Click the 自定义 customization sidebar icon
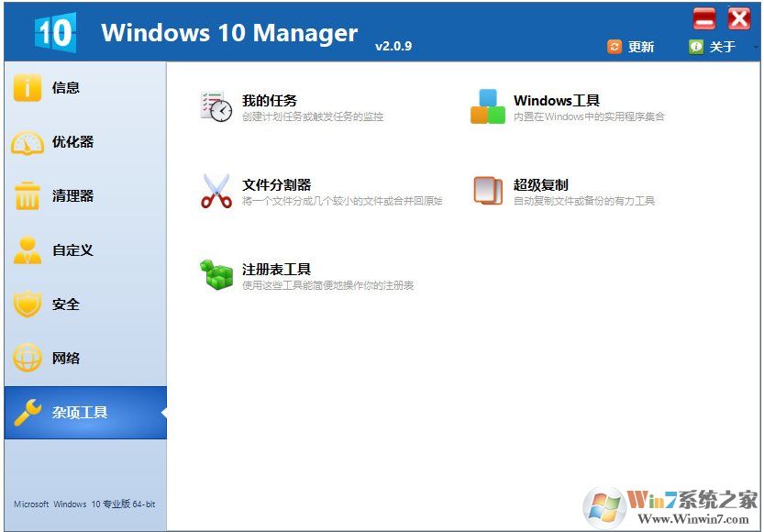Screen dimensions: 764x532 pyautogui.click(x=28, y=249)
